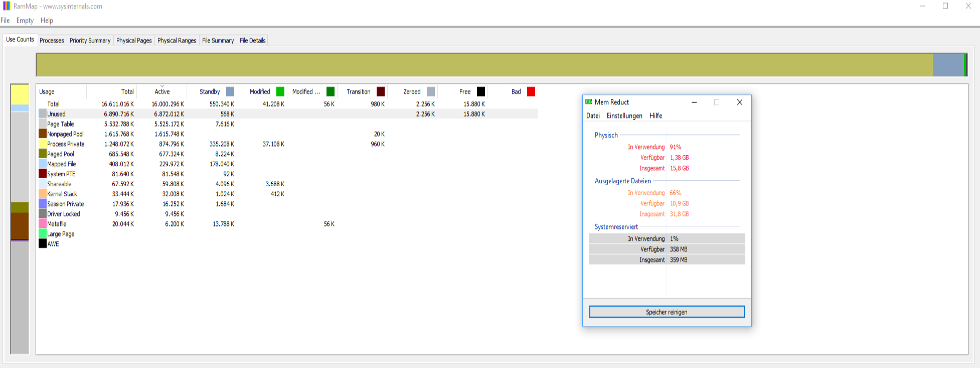
Task: Click the RamMap application icon in title bar
Action: pos(7,6)
